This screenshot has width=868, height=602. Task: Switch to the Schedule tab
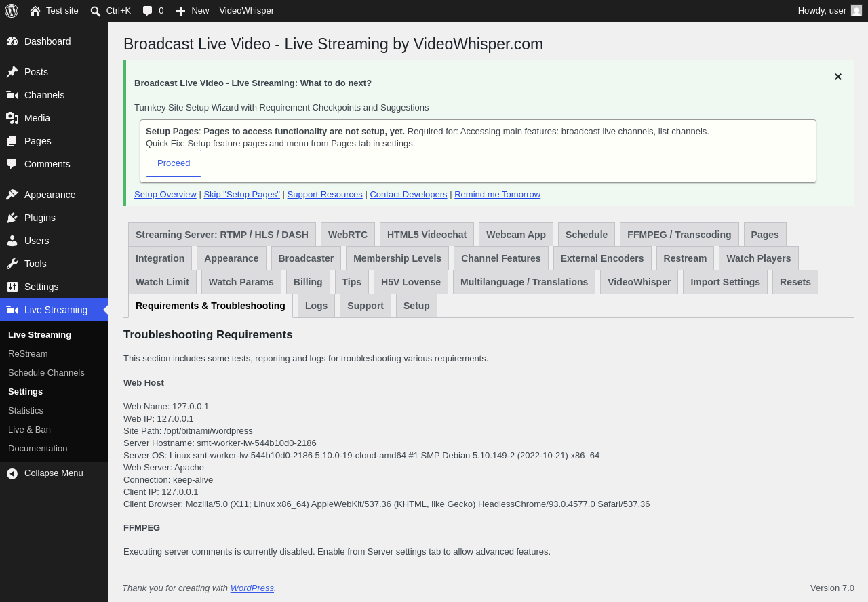tap(587, 235)
